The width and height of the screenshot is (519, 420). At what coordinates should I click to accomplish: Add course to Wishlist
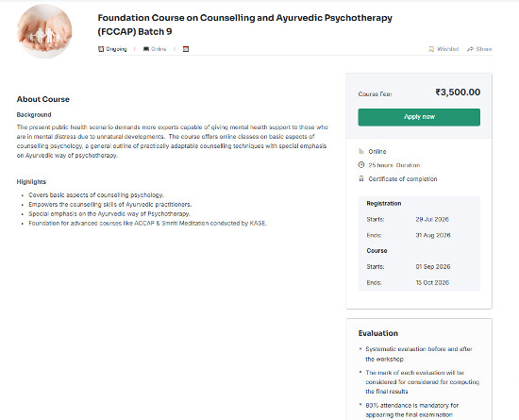click(444, 49)
